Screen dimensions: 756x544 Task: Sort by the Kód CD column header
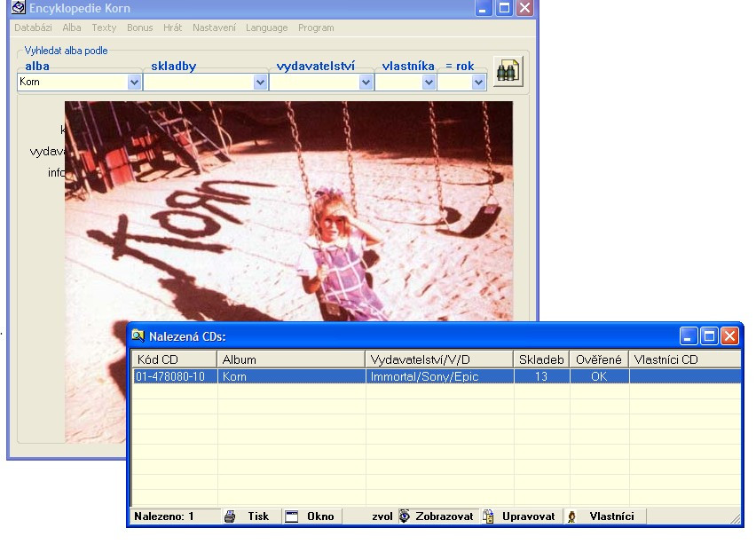[174, 359]
